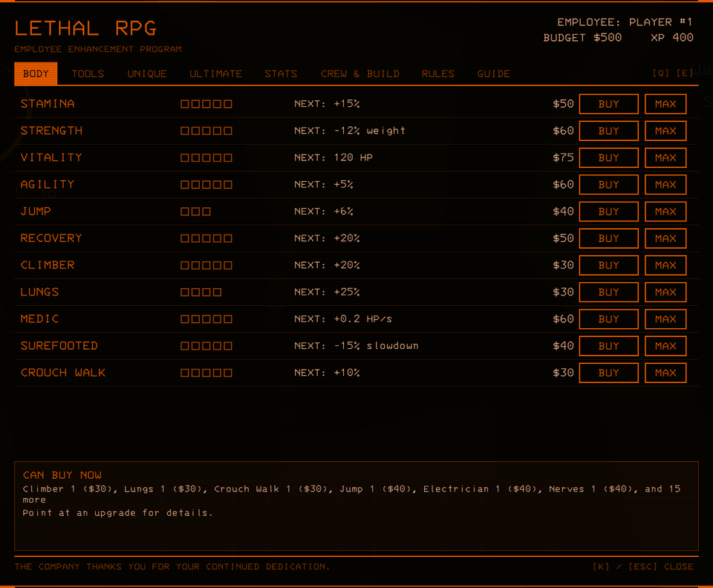Viewport: 713px width, 588px height.
Task: Click 'EMPLOYEE: PLAYER #1' text
Action: 625,22
